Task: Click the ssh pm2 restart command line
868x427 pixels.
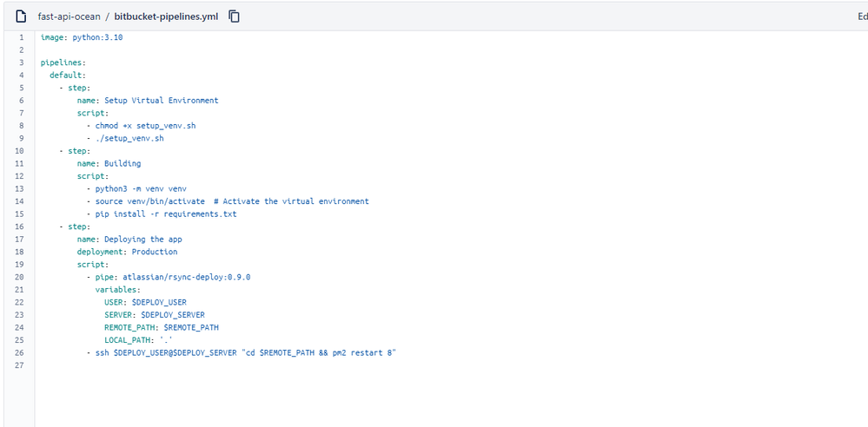Action: point(246,353)
